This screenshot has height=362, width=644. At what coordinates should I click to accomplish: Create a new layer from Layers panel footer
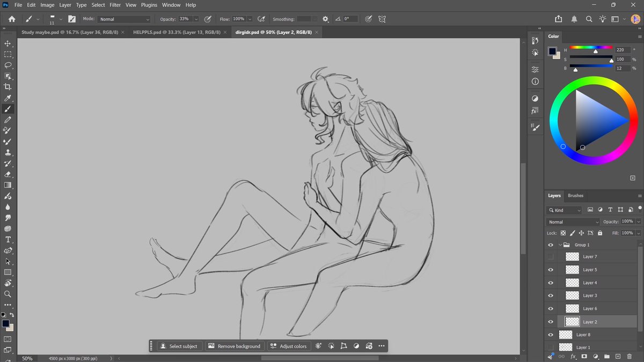(618, 356)
